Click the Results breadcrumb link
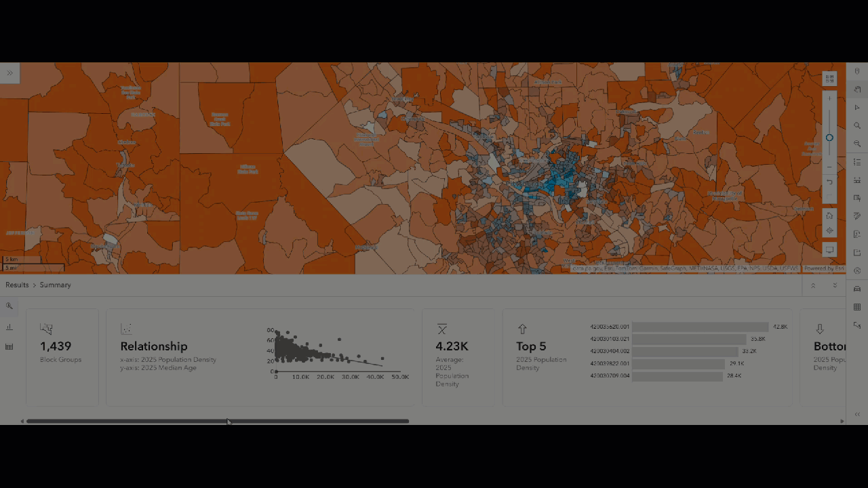Viewport: 868px width, 488px height. pyautogui.click(x=17, y=285)
